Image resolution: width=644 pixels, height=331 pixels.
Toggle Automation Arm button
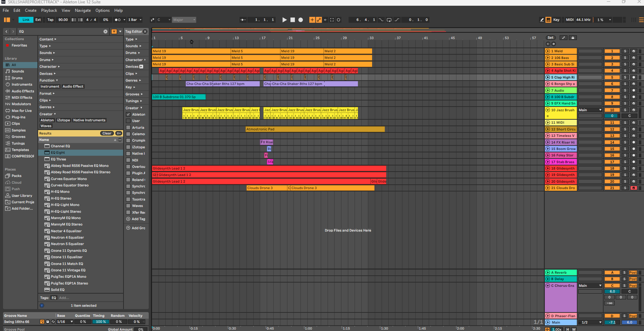(x=319, y=20)
